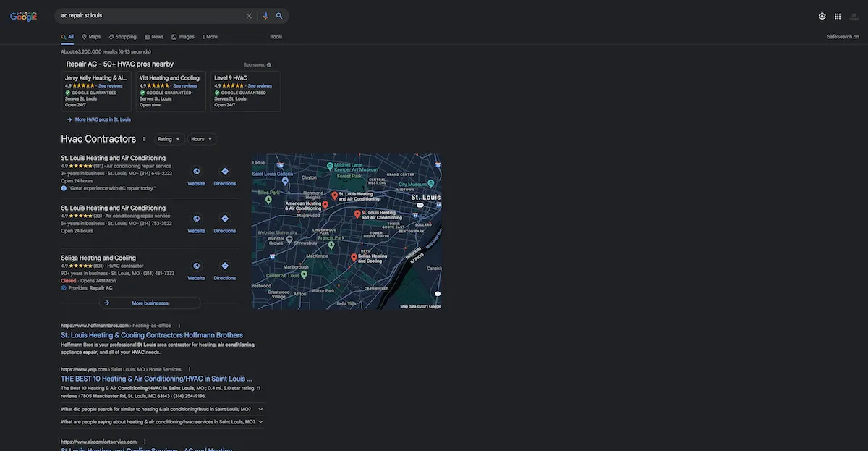868x451 pixels.
Task: Open the Hoffmann Brothers search result title
Action: 152,336
